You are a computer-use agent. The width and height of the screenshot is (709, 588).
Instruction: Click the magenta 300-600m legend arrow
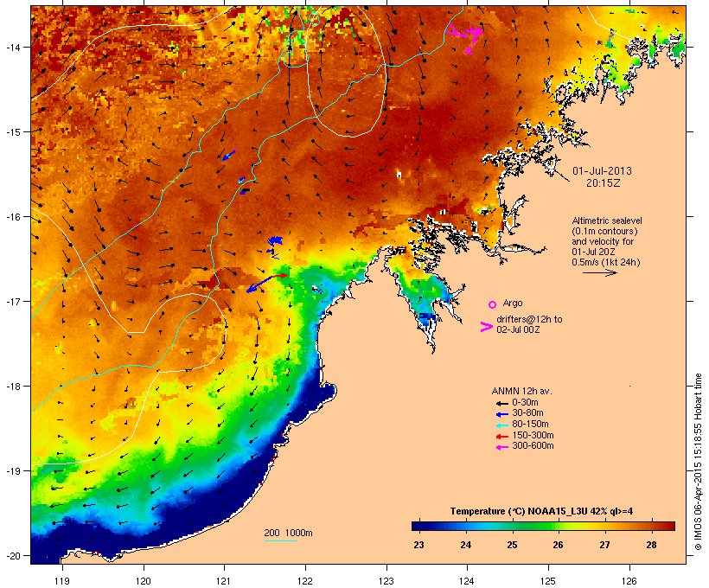[502, 447]
